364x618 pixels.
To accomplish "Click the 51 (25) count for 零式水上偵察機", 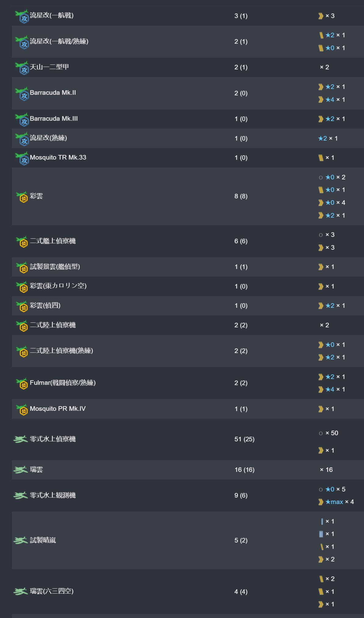I will tap(244, 439).
